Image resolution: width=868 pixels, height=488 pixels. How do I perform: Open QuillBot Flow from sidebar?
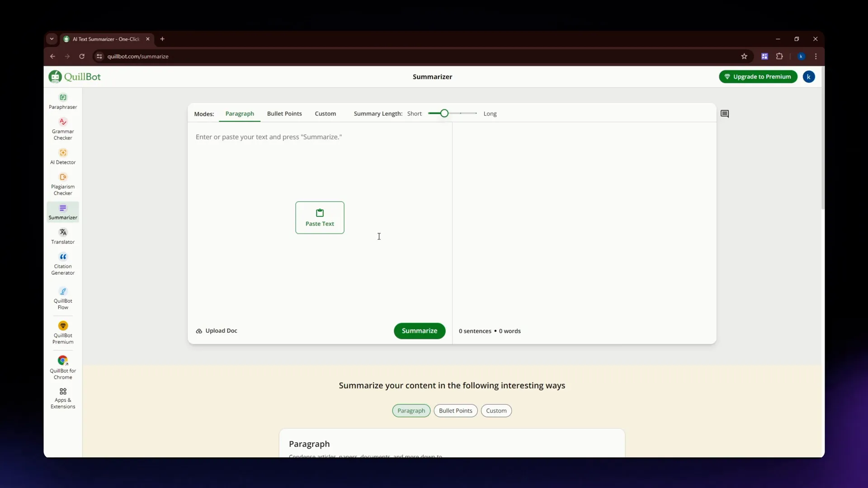pos(63,298)
